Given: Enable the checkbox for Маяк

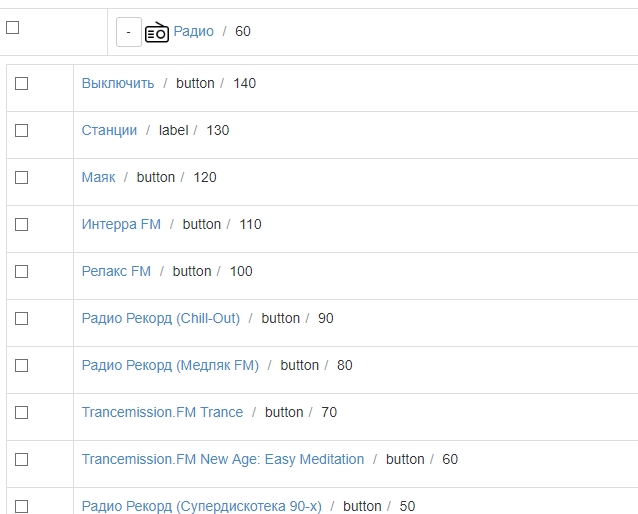Looking at the screenshot, I should 21,177.
